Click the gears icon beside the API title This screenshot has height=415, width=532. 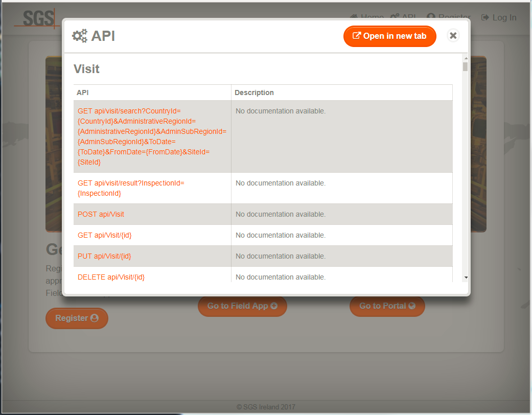(79, 36)
